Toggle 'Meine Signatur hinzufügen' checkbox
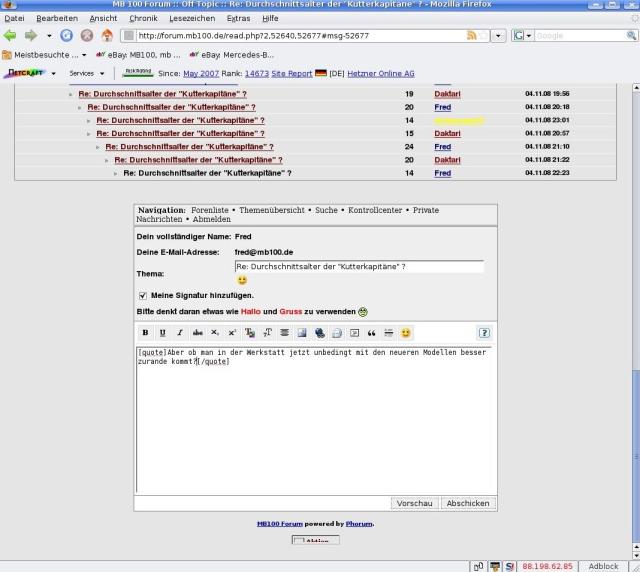Image resolution: width=640 pixels, height=572 pixels. [142, 296]
